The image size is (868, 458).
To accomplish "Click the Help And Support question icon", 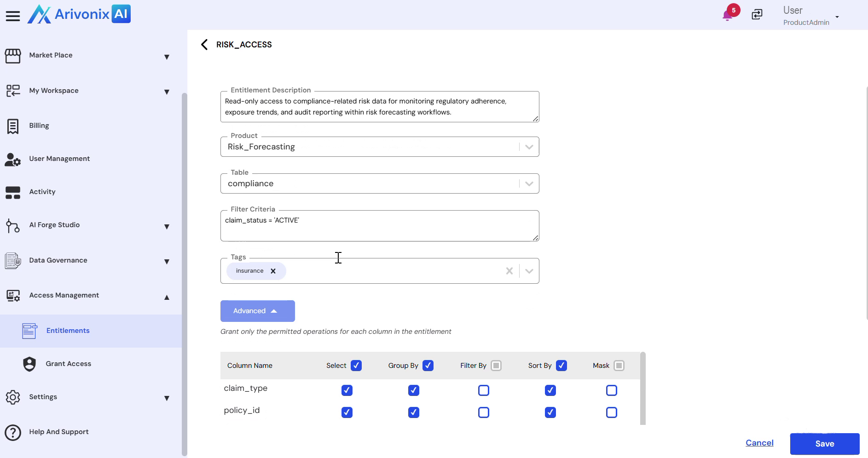I will [x=13, y=432].
